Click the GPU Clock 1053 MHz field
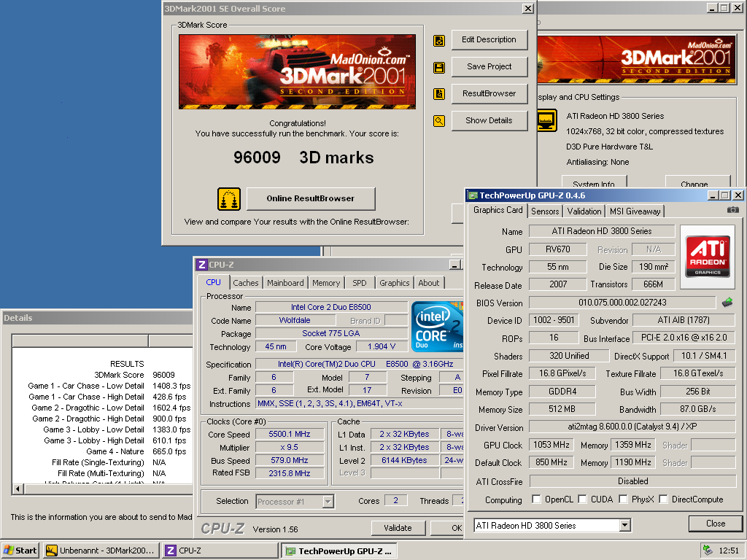The width and height of the screenshot is (747, 560). coord(551,445)
